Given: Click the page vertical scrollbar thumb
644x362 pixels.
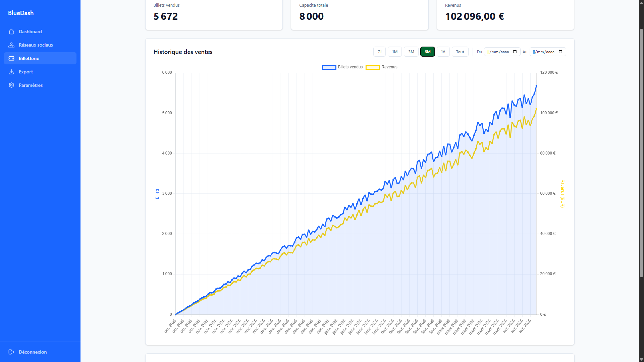Looking at the screenshot, I should (641, 153).
